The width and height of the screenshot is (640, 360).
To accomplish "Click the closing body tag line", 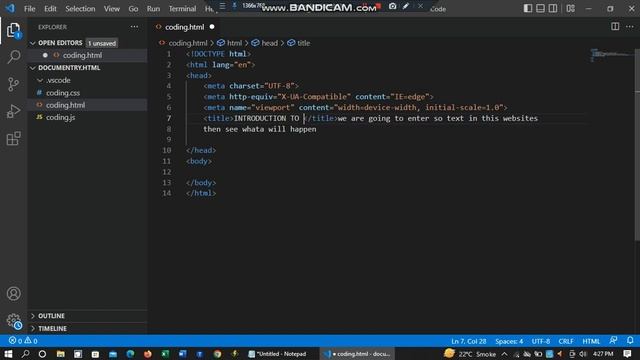I will 201,182.
